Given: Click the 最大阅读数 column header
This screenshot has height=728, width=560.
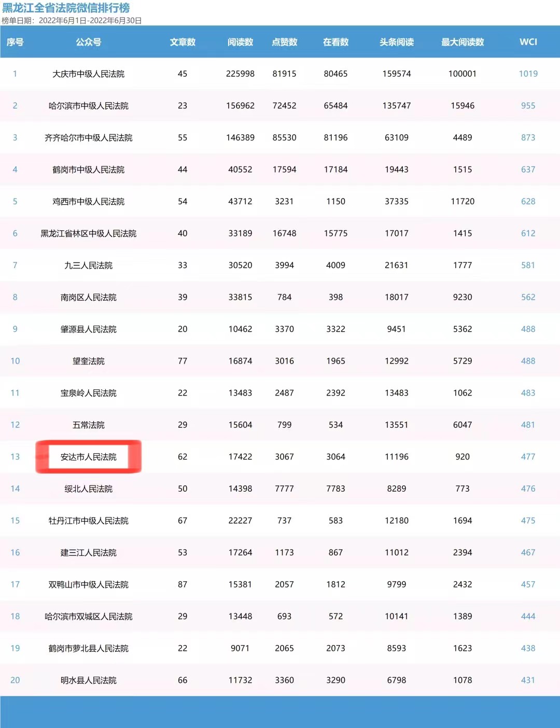Looking at the screenshot, I should coord(463,42).
